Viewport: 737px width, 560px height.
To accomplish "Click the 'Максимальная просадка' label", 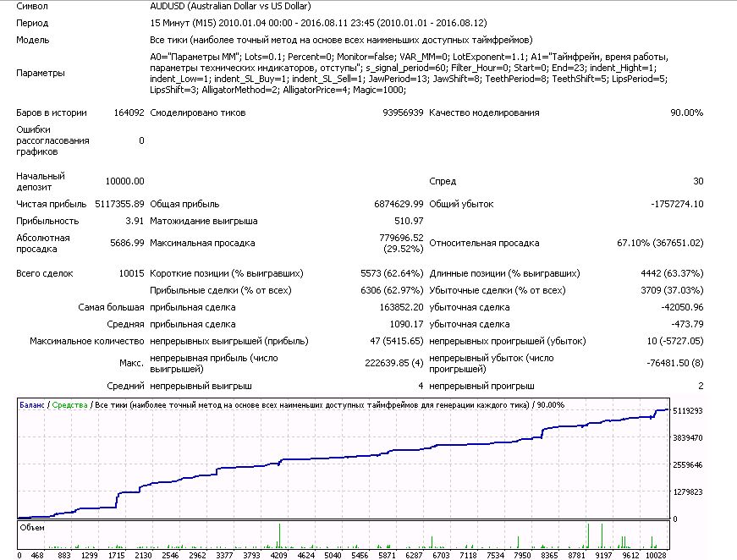I will point(202,243).
